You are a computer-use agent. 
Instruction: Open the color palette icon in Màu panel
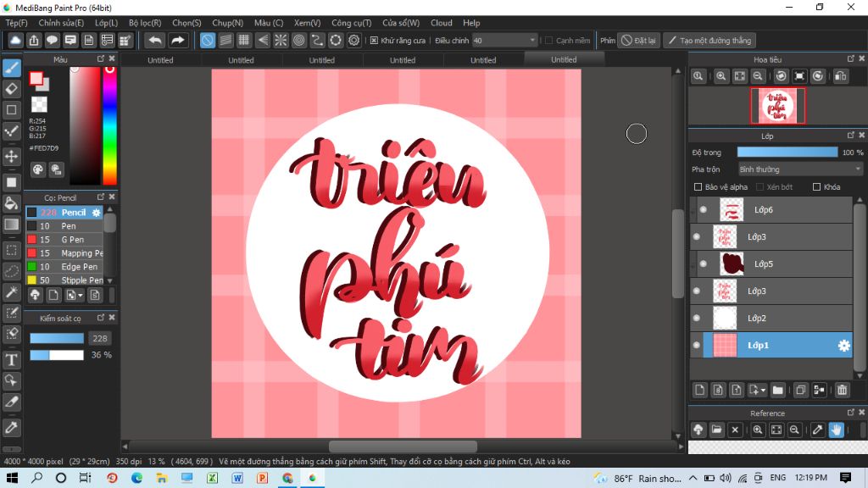click(x=37, y=169)
